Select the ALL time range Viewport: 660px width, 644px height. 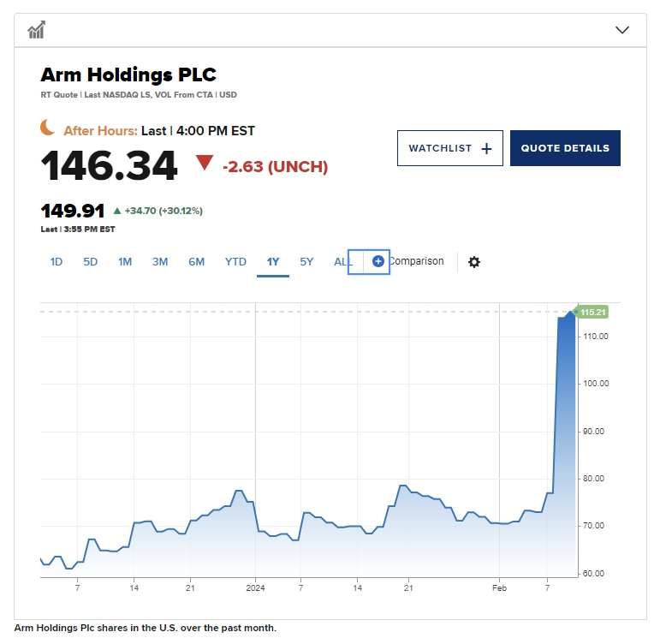pyautogui.click(x=342, y=262)
